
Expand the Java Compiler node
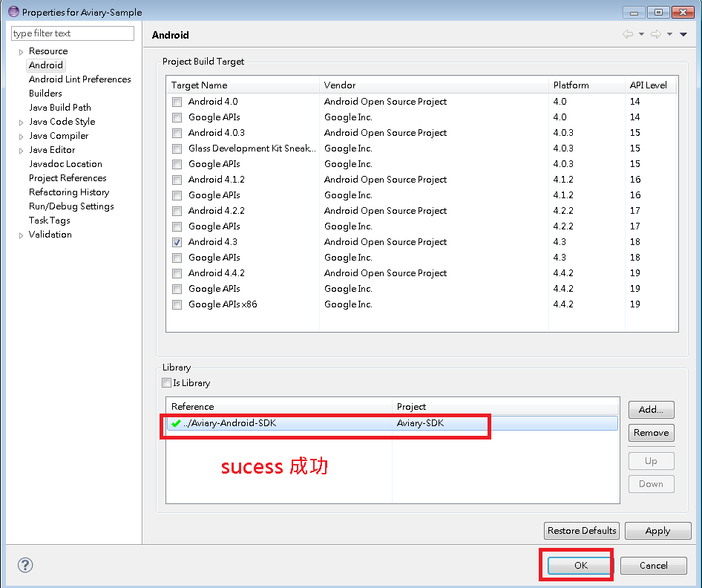(x=21, y=137)
